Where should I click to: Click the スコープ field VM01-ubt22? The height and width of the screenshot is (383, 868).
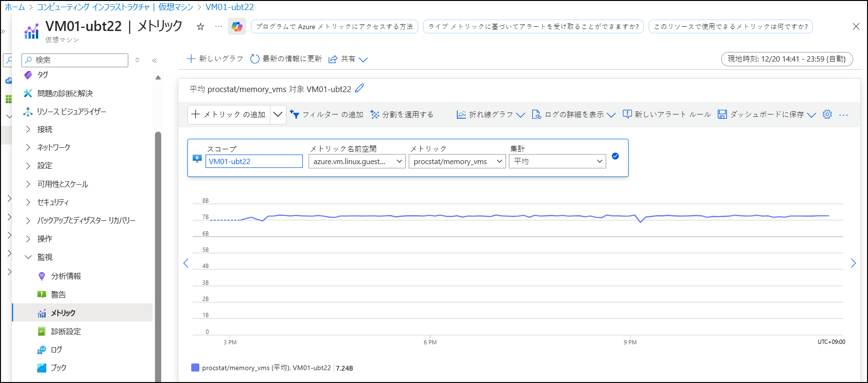(254, 161)
